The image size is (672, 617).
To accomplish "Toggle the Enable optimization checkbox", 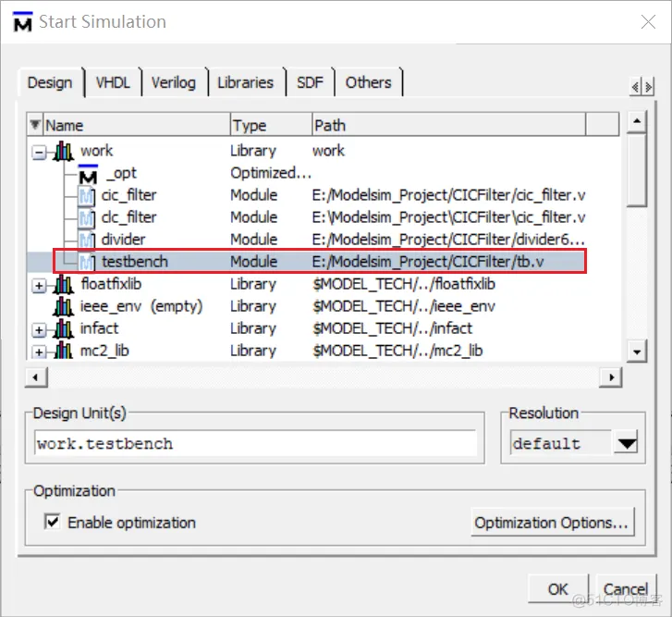I will [53, 522].
